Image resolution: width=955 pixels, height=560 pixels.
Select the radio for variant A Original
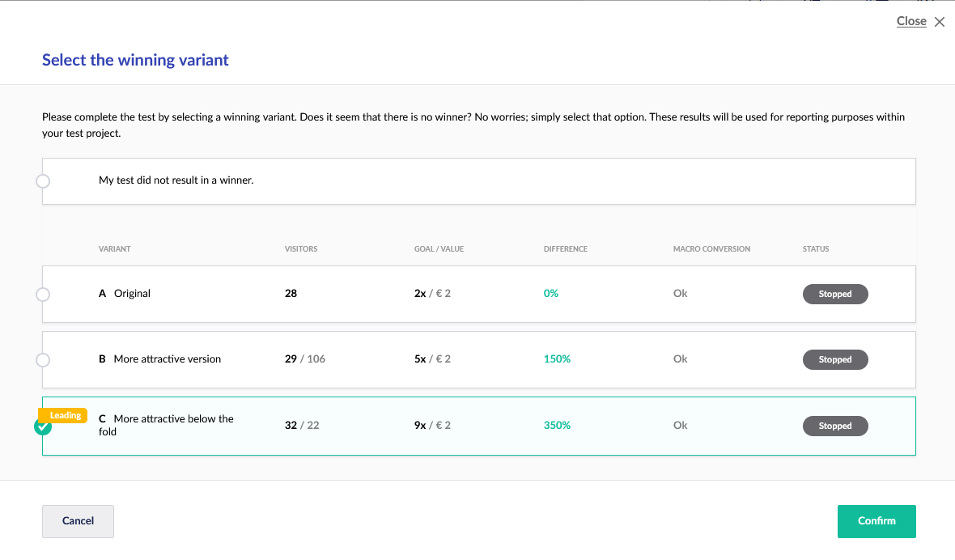coord(43,295)
